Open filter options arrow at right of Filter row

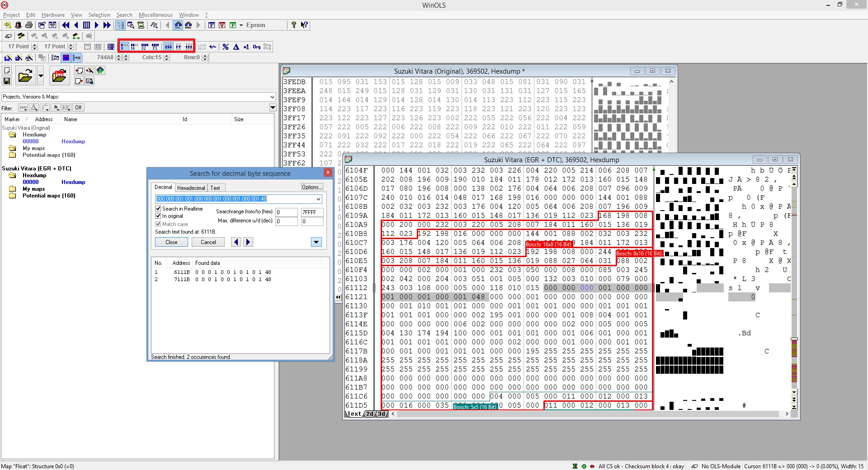pos(273,108)
